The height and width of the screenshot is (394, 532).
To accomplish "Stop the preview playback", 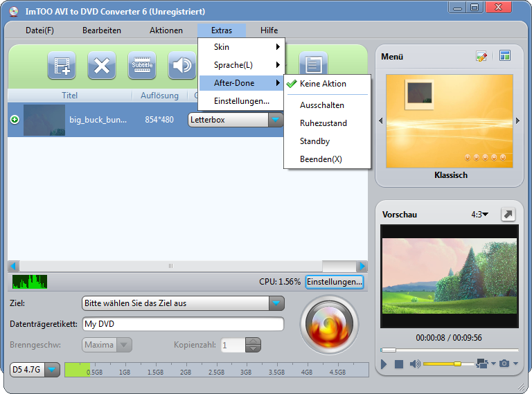I will (x=399, y=364).
